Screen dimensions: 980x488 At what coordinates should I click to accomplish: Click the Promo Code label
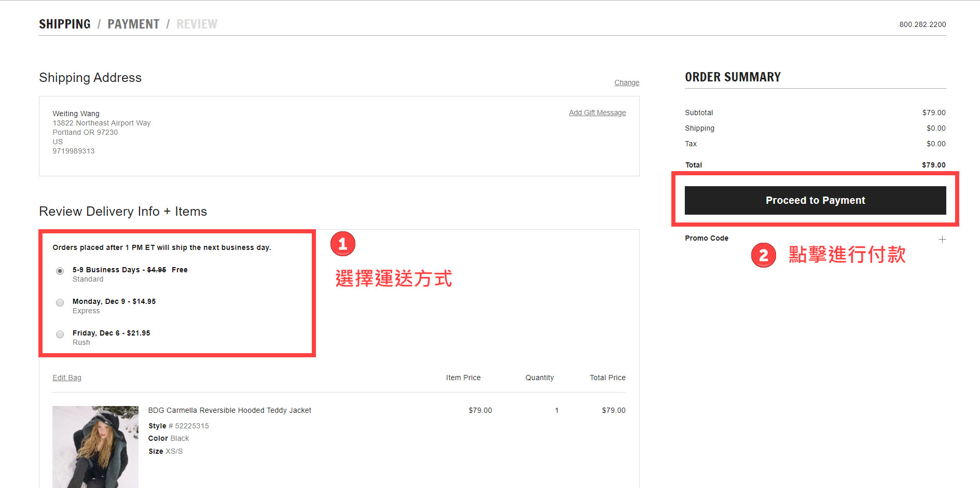click(707, 238)
